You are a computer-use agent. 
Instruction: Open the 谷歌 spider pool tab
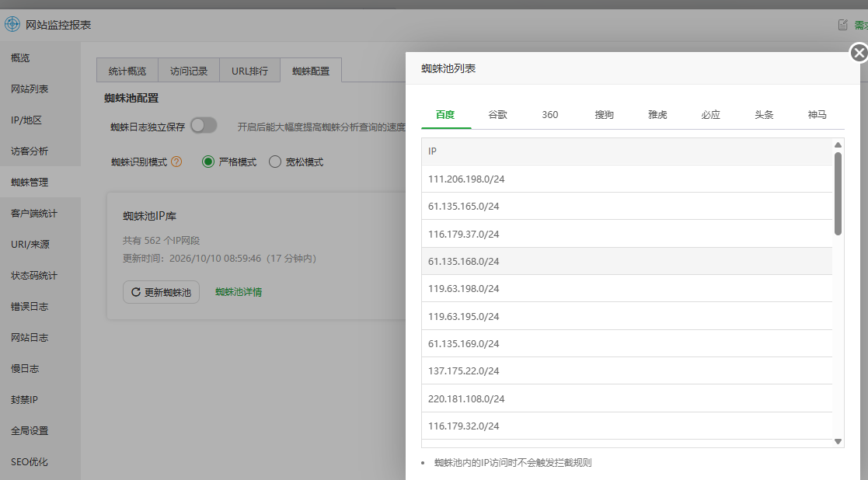(497, 114)
